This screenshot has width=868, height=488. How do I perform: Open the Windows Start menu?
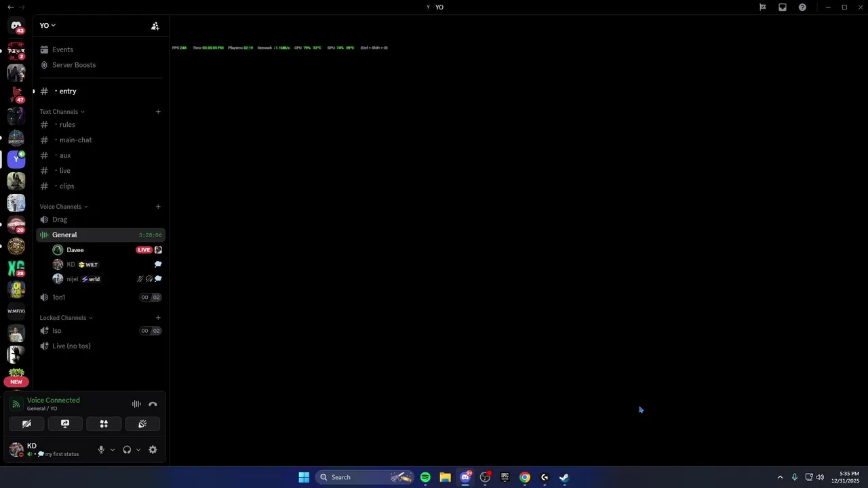pos(304,477)
